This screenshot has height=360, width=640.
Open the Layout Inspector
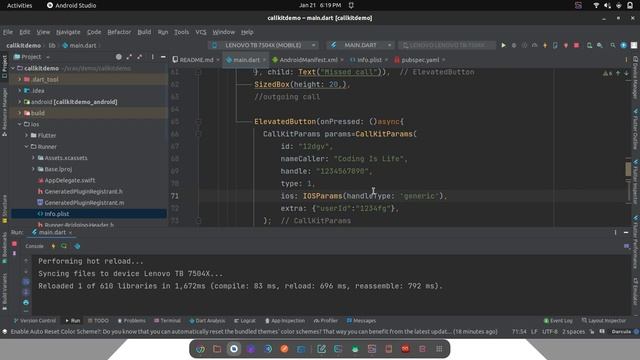(604, 321)
